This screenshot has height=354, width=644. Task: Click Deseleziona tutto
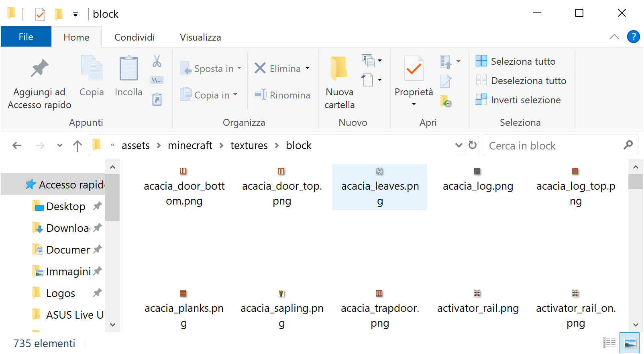(521, 80)
